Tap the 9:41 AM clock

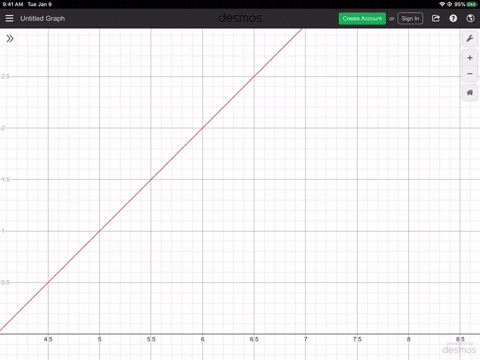(x=13, y=4)
